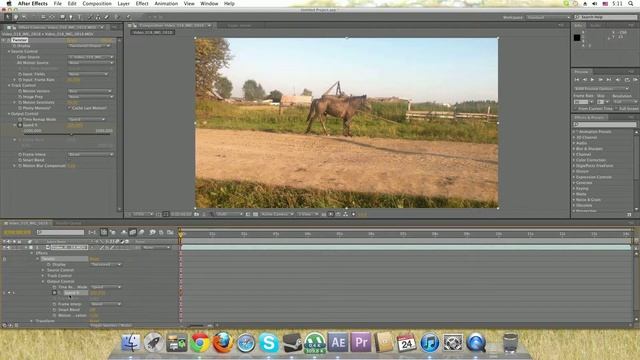Toggle From Current Time checkbox
The width and height of the screenshot is (640, 360).
click(575, 109)
